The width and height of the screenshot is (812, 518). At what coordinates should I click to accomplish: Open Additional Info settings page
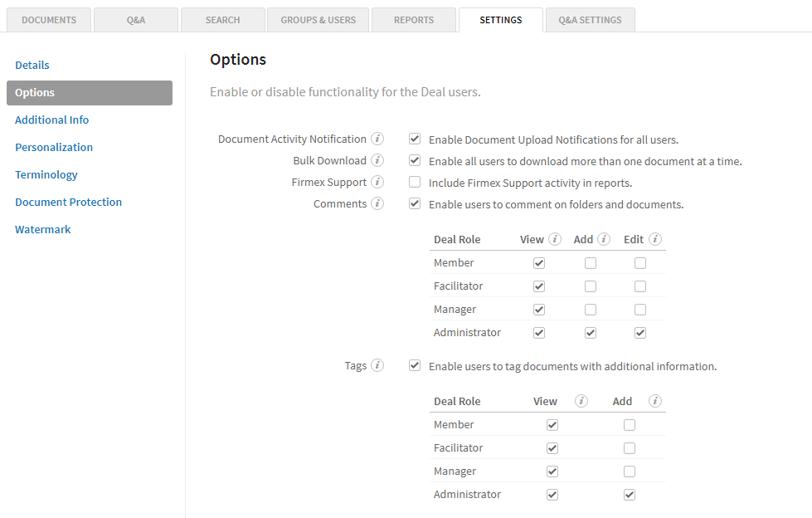click(51, 120)
